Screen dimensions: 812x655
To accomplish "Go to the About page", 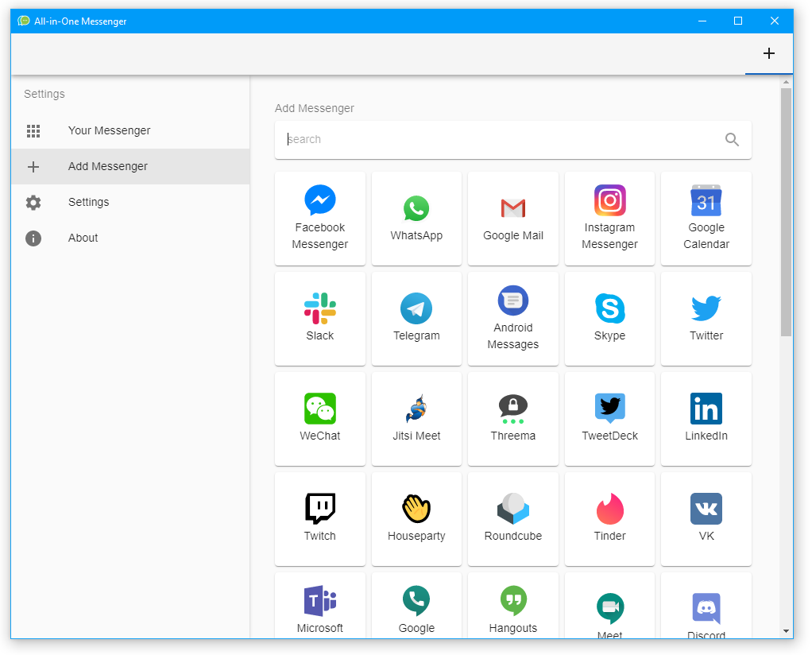I will pyautogui.click(x=83, y=238).
